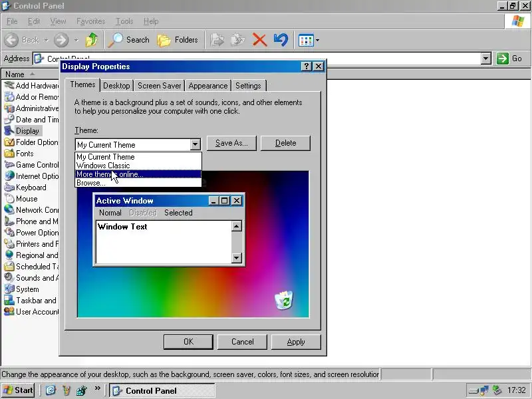Viewport: 532px width, 399px height.
Task: Select the Taskbar and Start Menu icon
Action: tap(9, 301)
